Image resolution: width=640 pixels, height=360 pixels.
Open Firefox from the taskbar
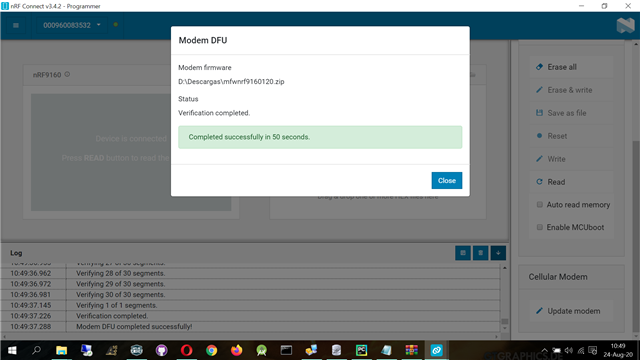pos(236,350)
